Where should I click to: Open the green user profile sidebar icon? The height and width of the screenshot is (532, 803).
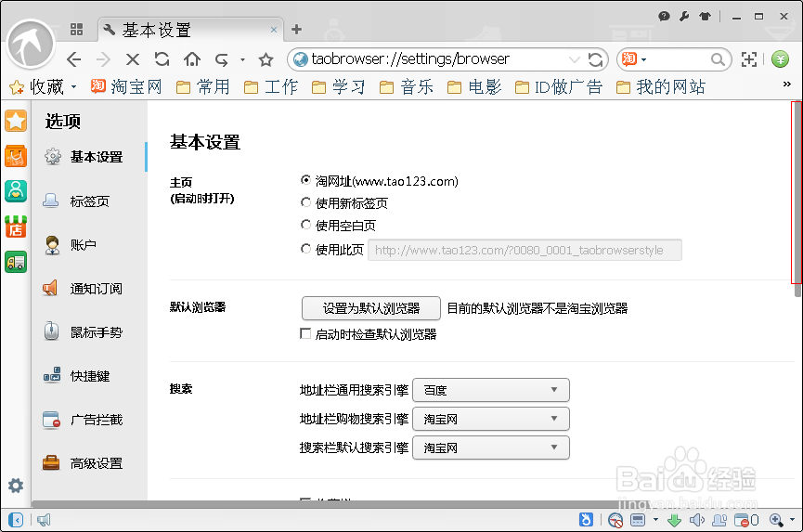(16, 191)
